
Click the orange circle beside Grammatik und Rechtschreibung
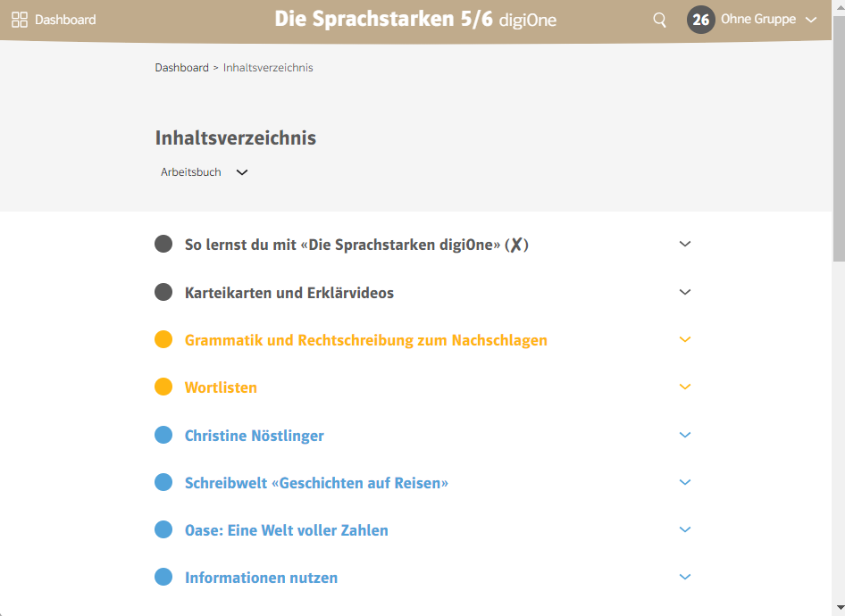(x=163, y=340)
